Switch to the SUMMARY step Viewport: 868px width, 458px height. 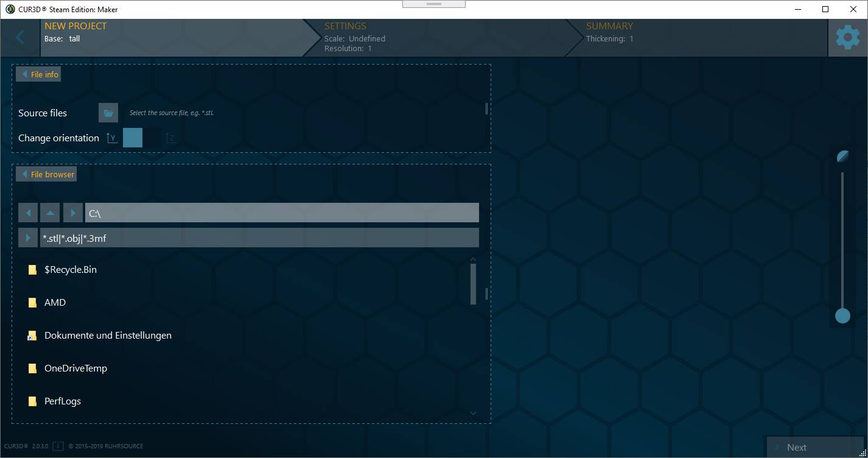(x=694, y=38)
